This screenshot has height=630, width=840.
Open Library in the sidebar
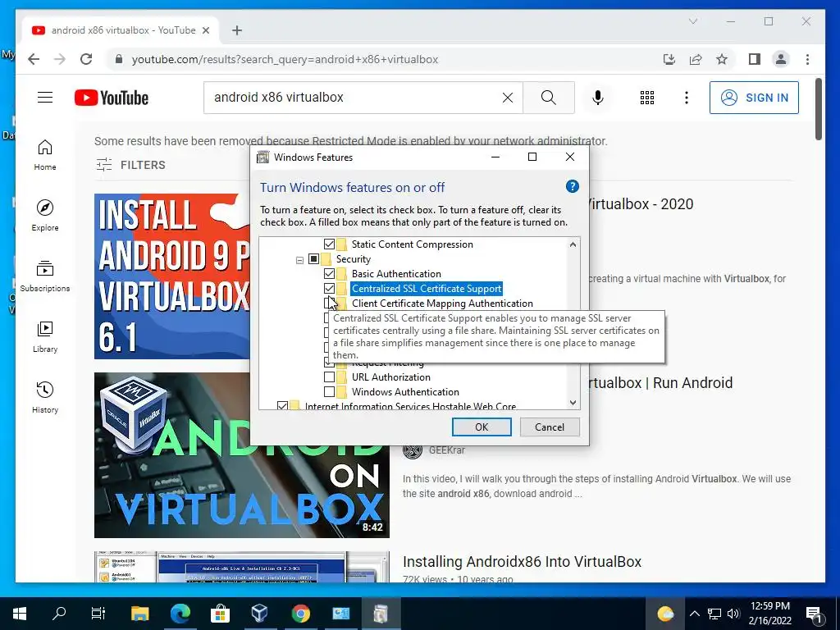point(45,337)
